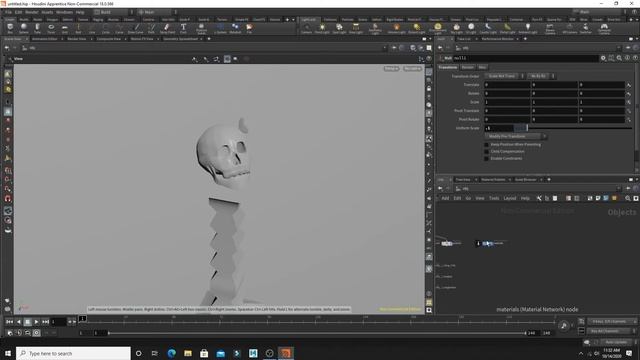Add a Sky Light from shelf

[x=457, y=28]
